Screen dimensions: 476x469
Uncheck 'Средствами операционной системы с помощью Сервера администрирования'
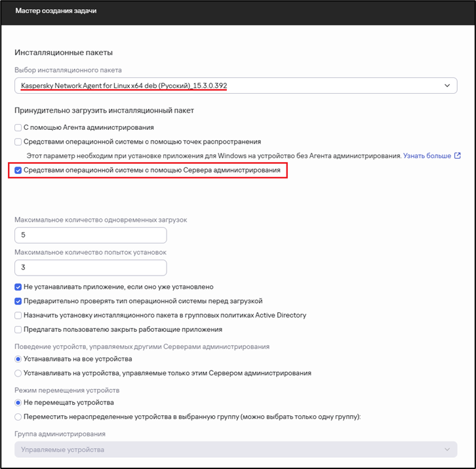18,171
